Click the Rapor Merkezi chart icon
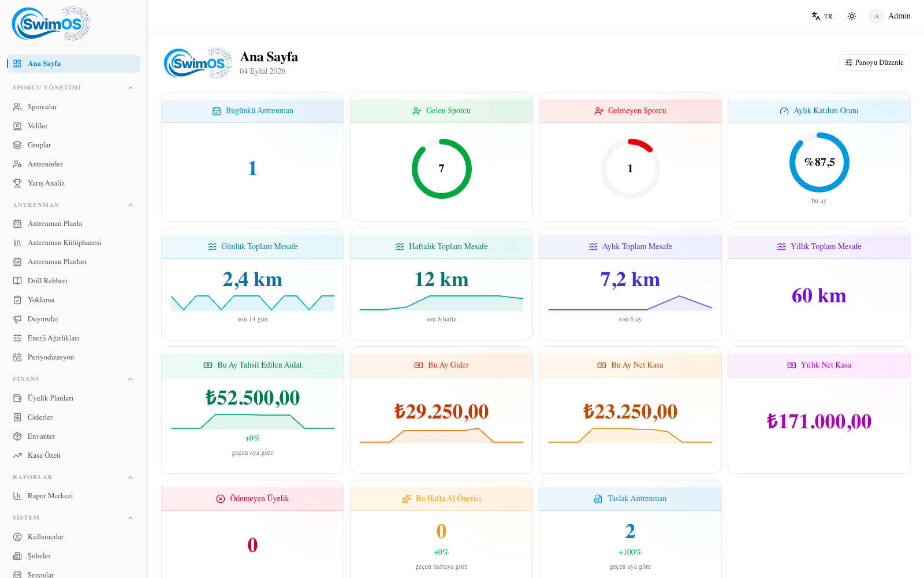The height and width of the screenshot is (578, 924). (x=17, y=496)
